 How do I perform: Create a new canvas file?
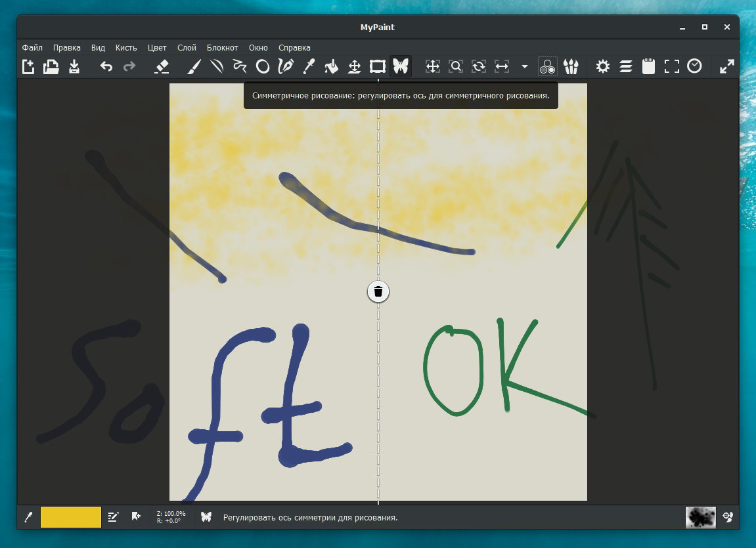tap(28, 66)
